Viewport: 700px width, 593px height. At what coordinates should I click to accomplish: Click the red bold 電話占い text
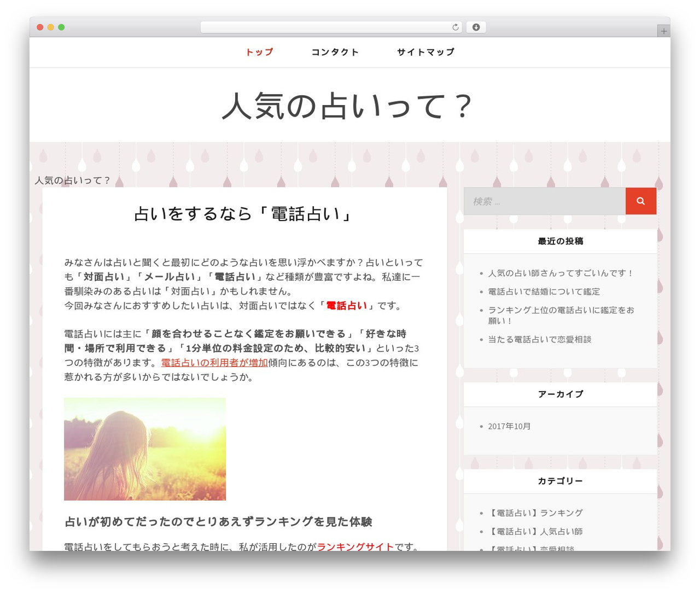click(x=347, y=305)
